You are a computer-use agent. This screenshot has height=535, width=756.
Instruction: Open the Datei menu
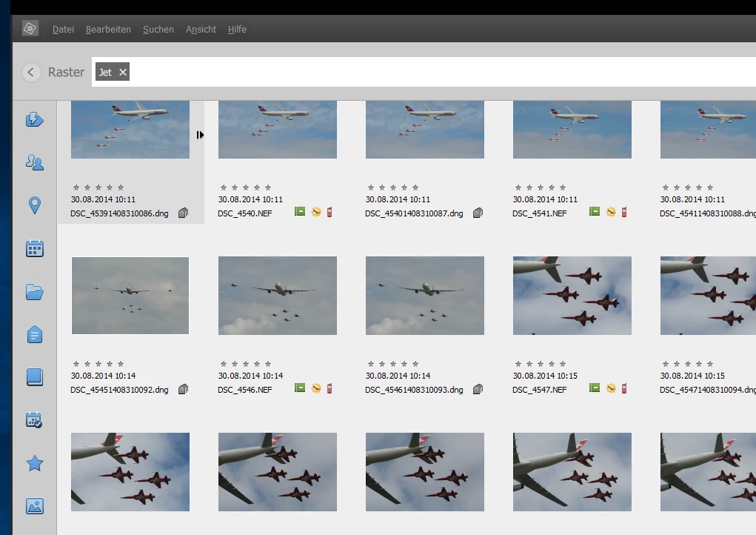[x=63, y=30]
